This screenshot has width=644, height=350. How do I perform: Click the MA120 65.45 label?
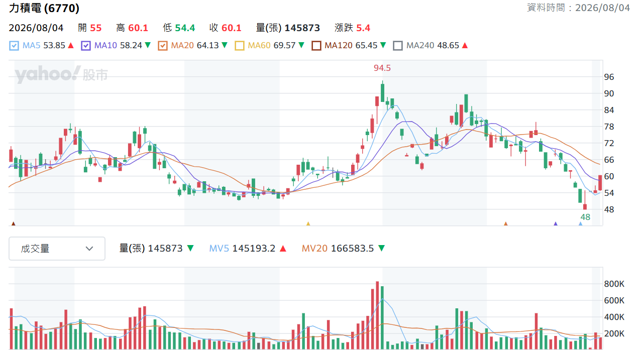pyautogui.click(x=351, y=46)
